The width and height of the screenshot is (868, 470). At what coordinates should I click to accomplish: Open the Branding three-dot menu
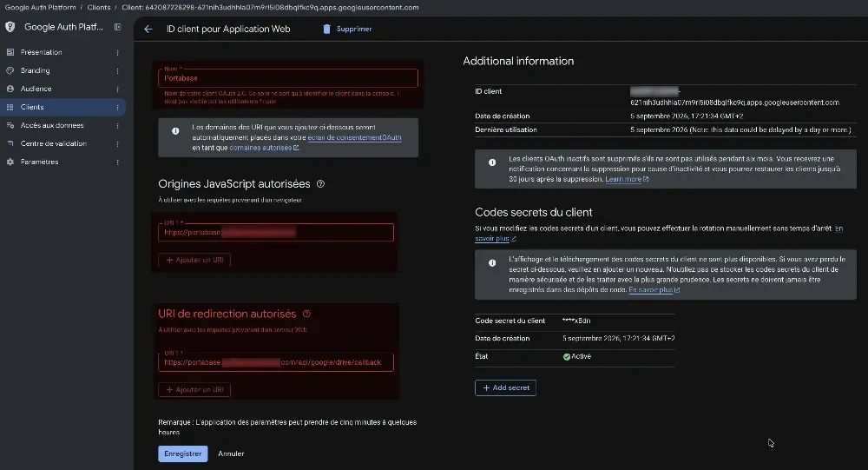(x=117, y=71)
